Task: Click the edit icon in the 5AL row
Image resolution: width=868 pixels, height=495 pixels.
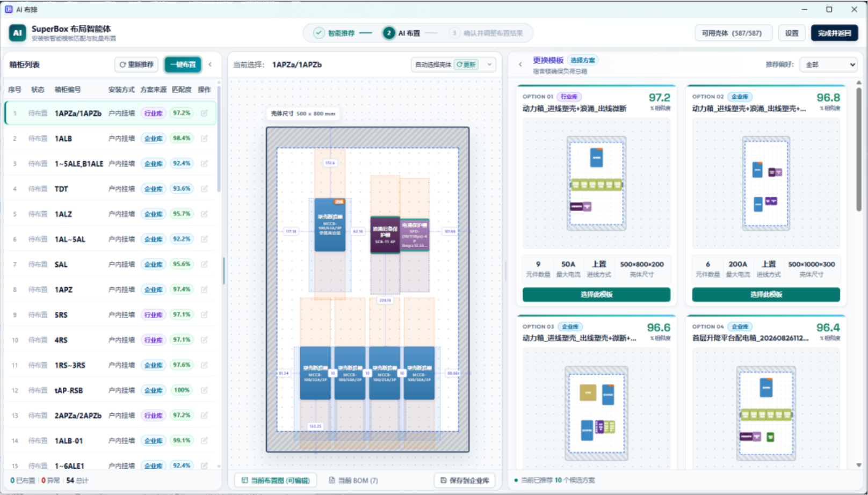Action: 205,264
